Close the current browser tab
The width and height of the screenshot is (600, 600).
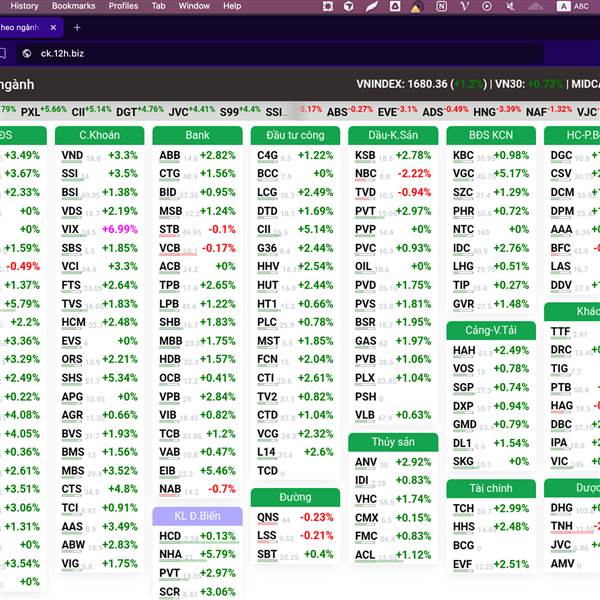(53, 28)
